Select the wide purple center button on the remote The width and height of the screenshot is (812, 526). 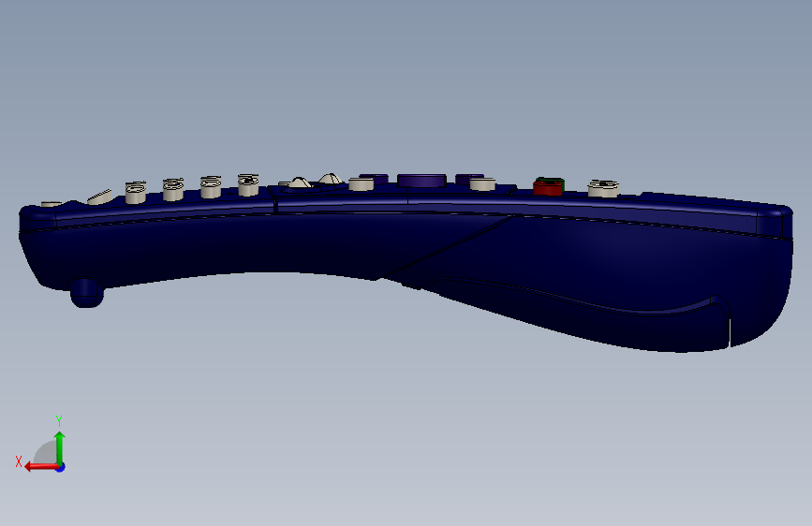pos(421,180)
